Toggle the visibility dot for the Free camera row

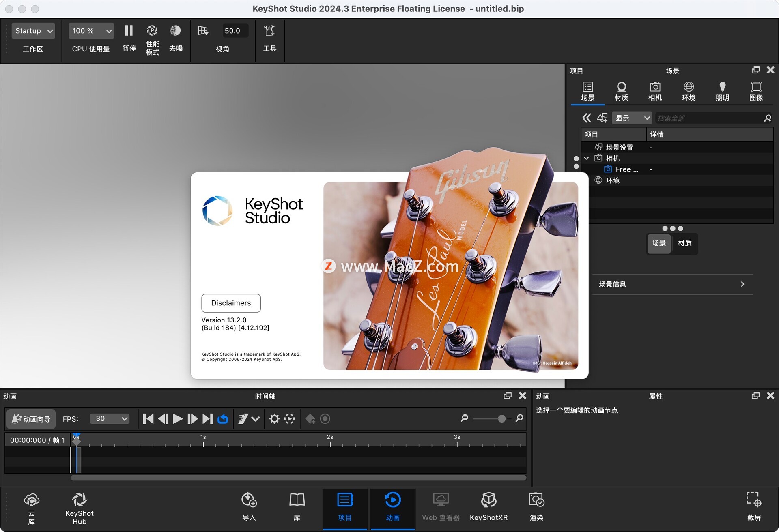click(576, 167)
